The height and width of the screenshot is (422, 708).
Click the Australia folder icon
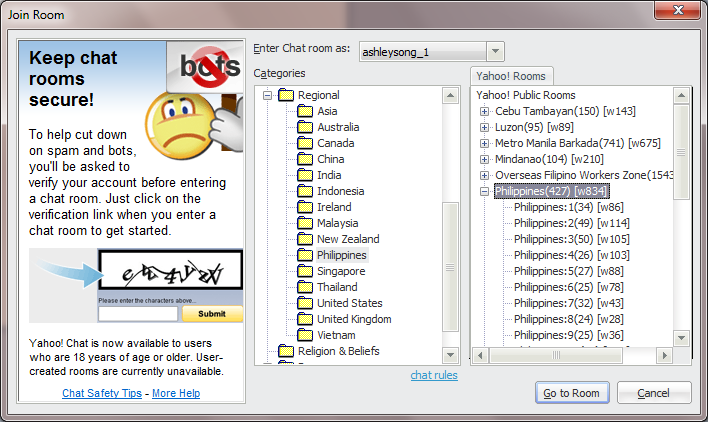click(x=305, y=127)
